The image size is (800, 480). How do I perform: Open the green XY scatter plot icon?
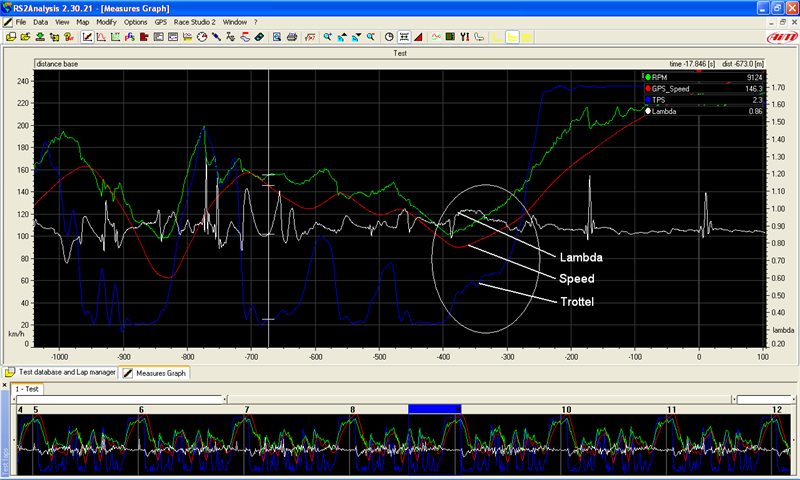[x=115, y=37]
